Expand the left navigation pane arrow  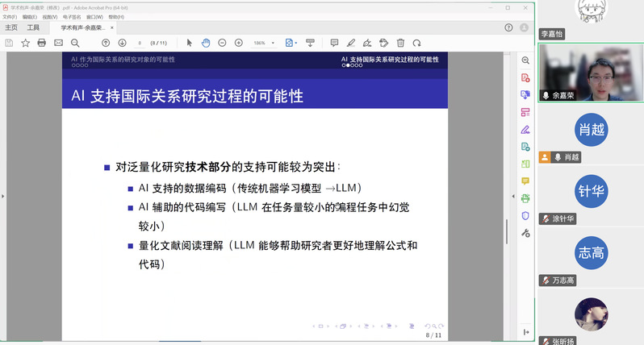pyautogui.click(x=2, y=195)
